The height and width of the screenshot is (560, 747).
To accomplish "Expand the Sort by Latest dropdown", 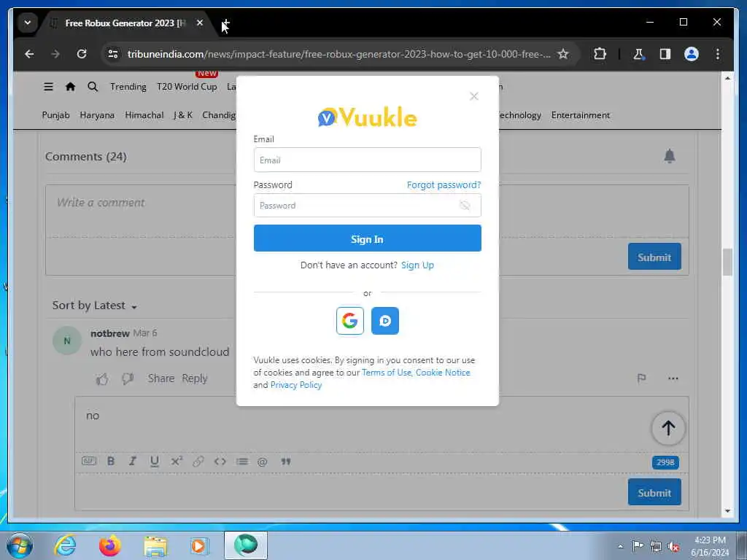I will click(x=94, y=306).
